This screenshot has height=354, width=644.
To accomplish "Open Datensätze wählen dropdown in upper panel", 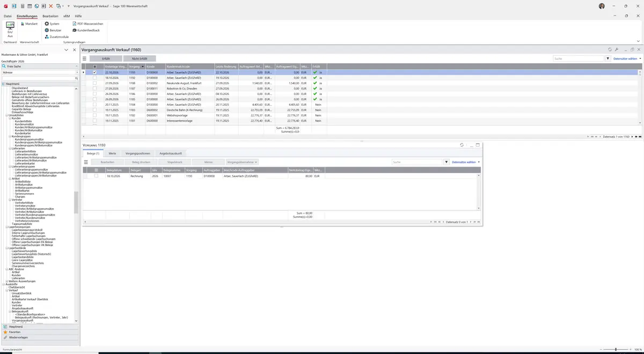I will pos(627,58).
